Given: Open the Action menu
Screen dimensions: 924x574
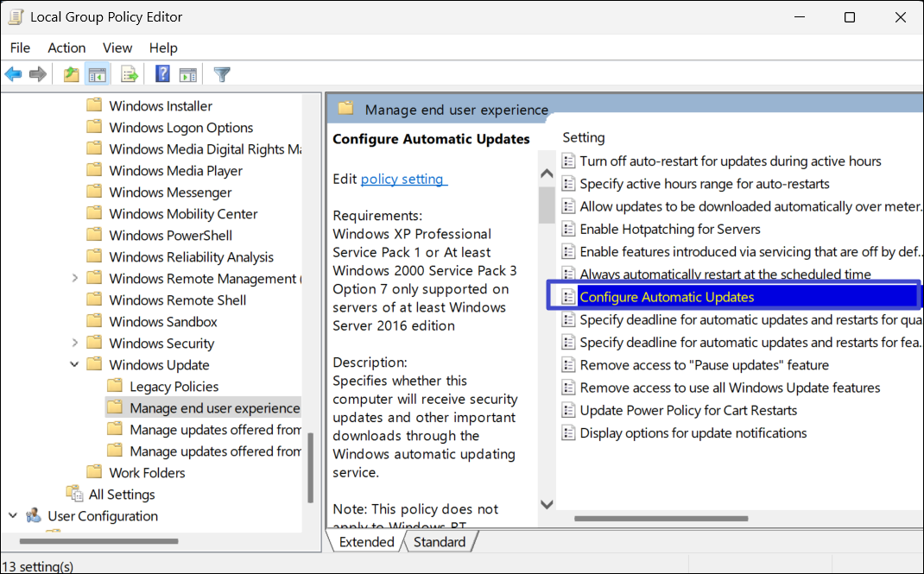Looking at the screenshot, I should pos(66,47).
